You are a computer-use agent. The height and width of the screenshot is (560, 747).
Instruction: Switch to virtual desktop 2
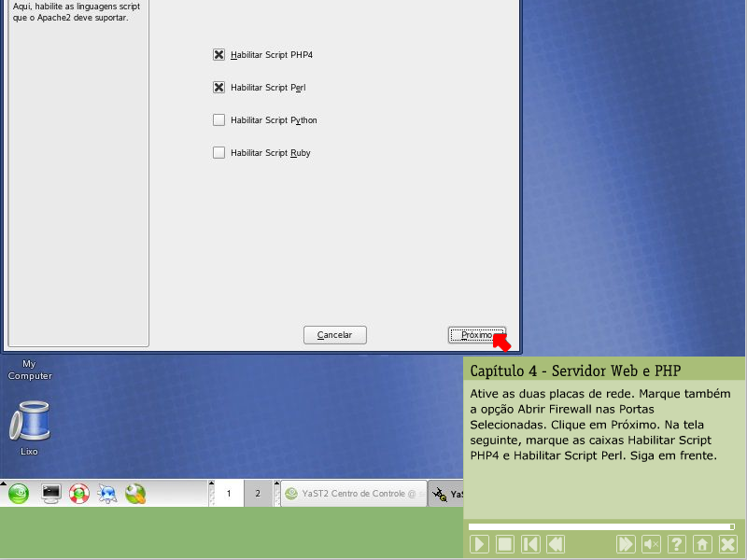tap(257, 494)
